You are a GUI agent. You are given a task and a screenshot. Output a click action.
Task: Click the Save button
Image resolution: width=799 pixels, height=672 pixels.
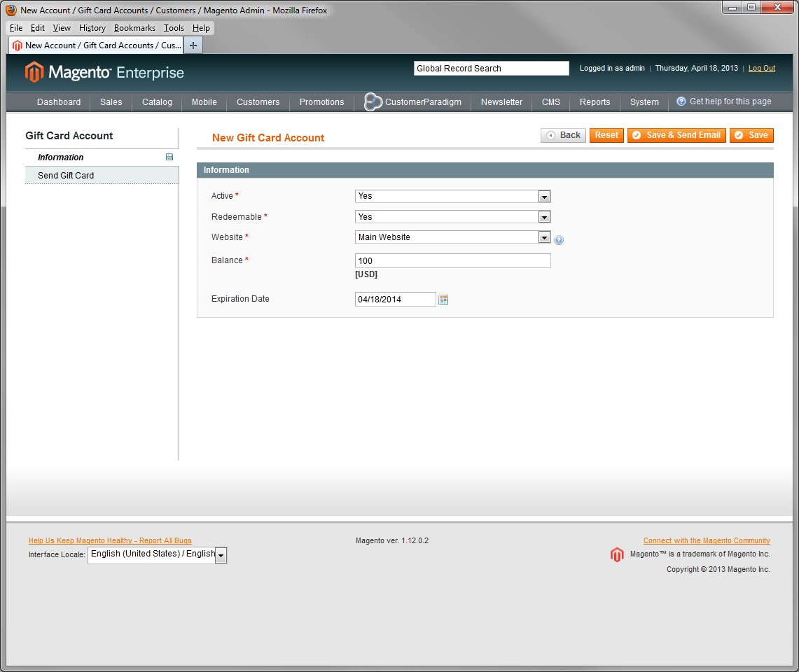point(751,135)
